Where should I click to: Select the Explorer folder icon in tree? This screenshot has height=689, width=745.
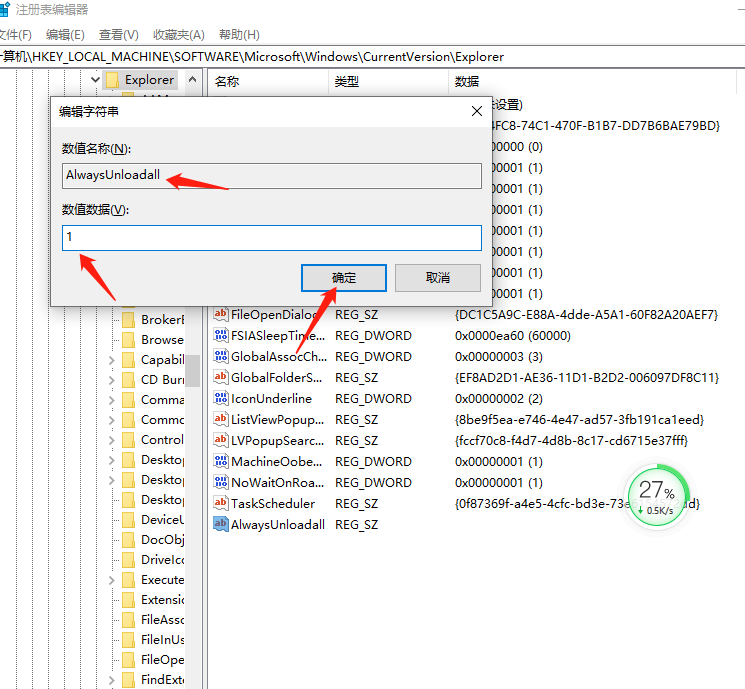112,80
